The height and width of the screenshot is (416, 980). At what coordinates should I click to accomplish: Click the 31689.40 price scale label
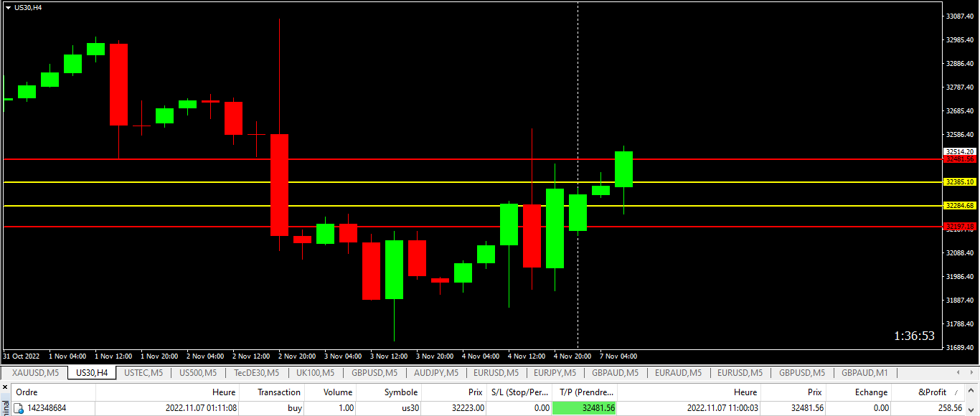pos(960,348)
